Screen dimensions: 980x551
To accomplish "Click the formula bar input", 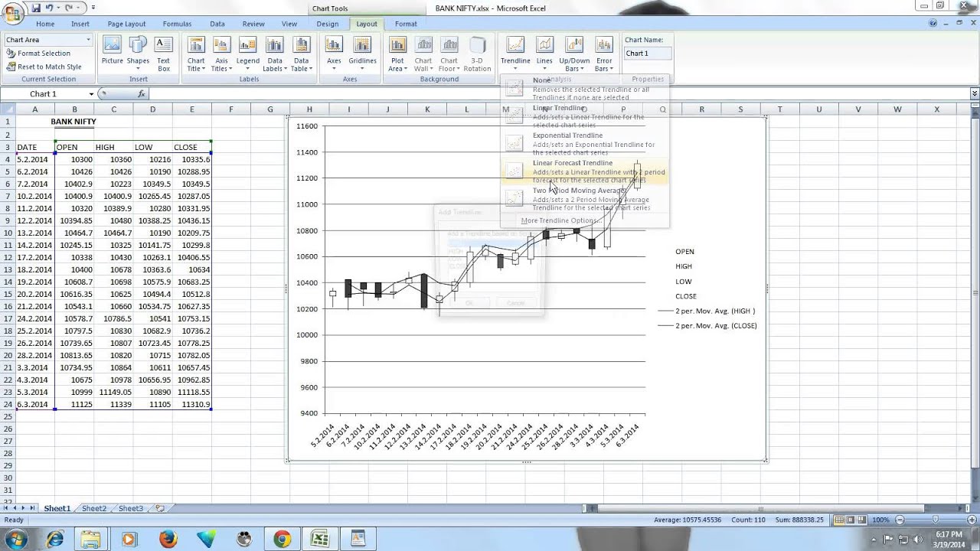I will 559,94.
